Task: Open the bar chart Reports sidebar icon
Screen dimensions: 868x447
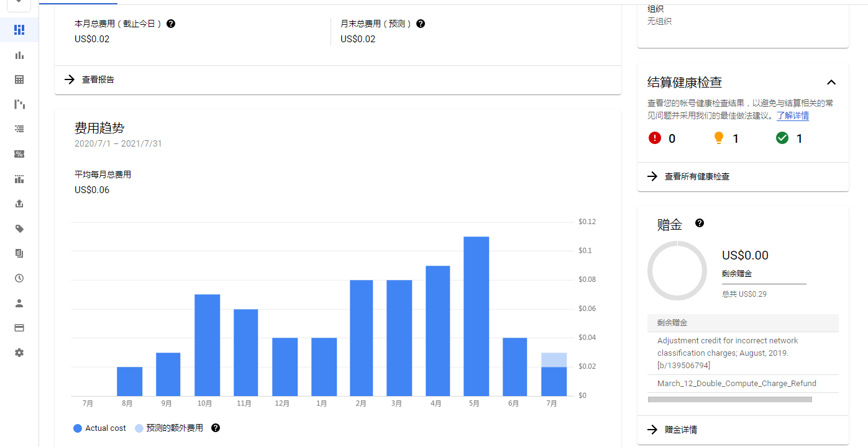Action: pyautogui.click(x=19, y=55)
